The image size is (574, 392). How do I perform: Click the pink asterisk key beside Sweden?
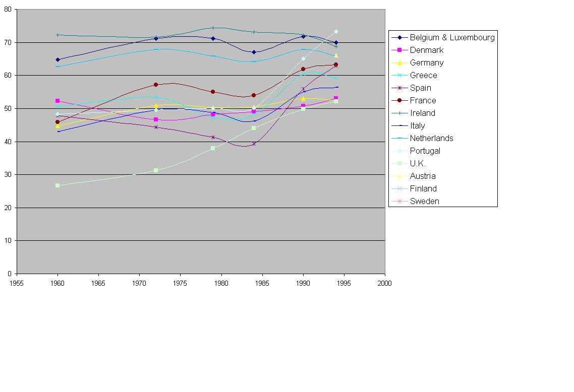pos(400,201)
